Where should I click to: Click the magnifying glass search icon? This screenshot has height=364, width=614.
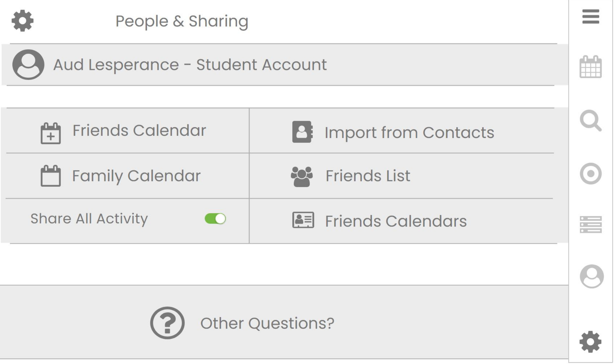(590, 121)
